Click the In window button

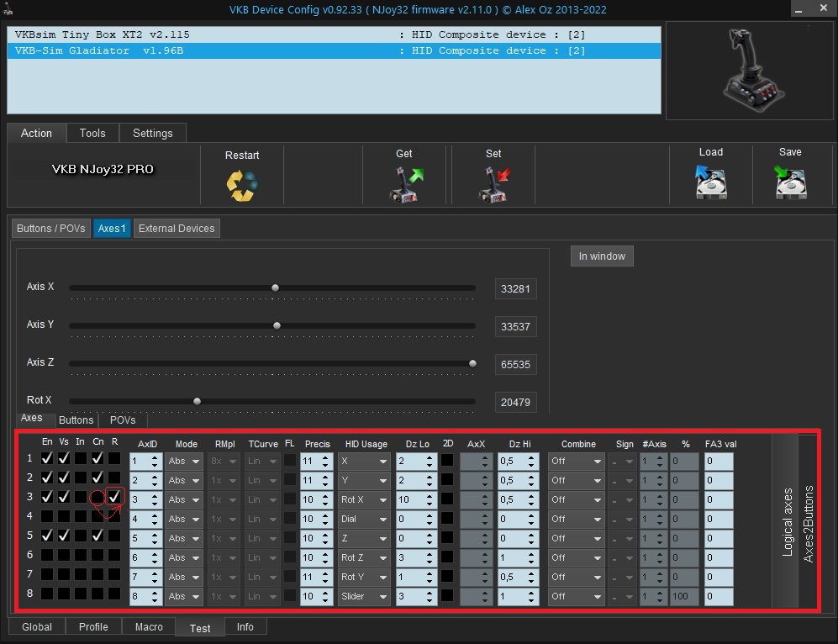point(602,256)
